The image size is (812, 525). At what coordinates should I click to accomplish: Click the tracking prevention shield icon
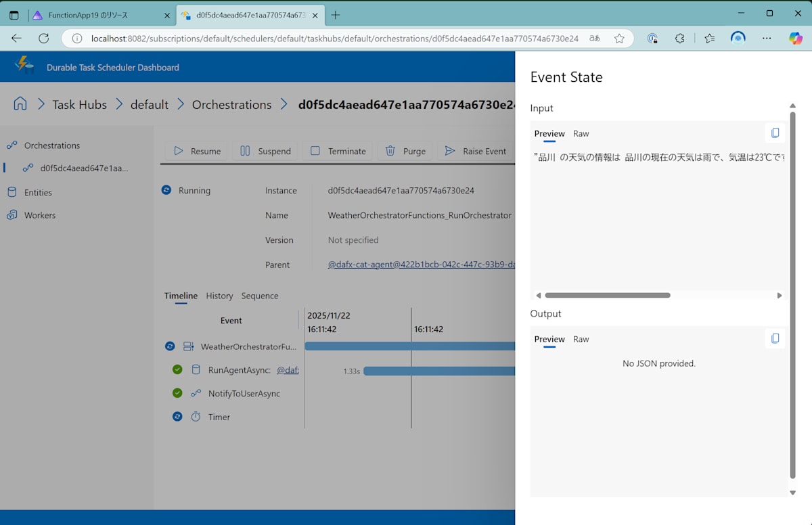click(x=652, y=39)
